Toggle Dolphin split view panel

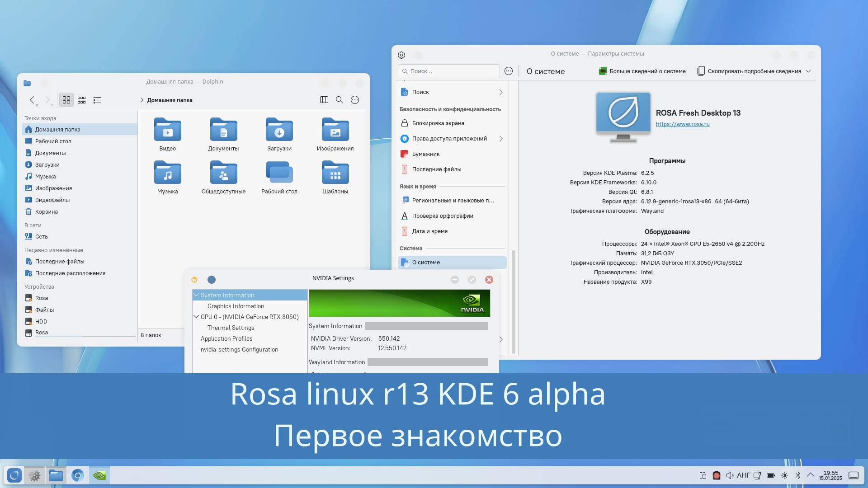[324, 100]
